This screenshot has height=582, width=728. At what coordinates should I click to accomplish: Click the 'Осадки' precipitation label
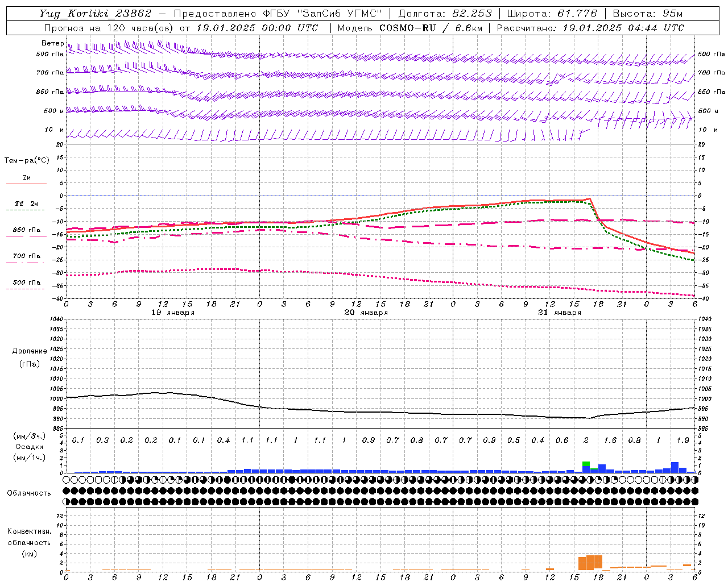coord(30,447)
